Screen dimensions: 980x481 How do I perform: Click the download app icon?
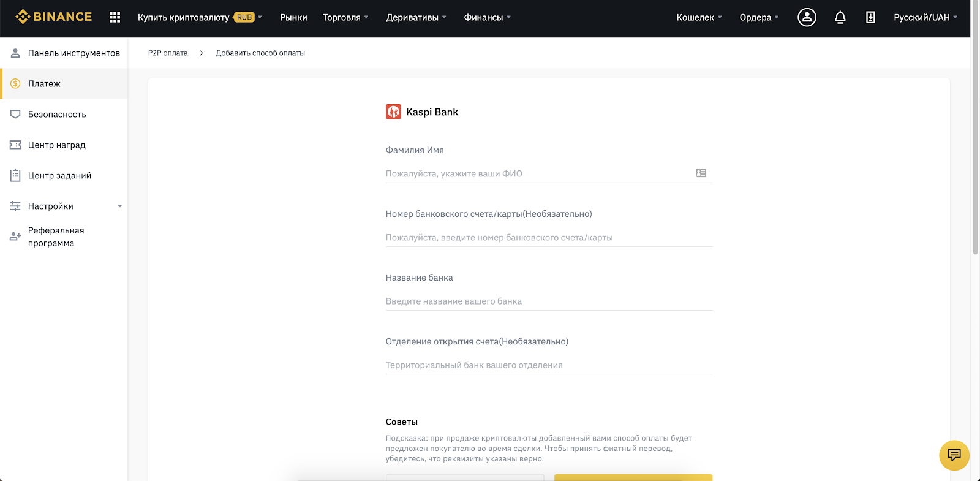[870, 17]
